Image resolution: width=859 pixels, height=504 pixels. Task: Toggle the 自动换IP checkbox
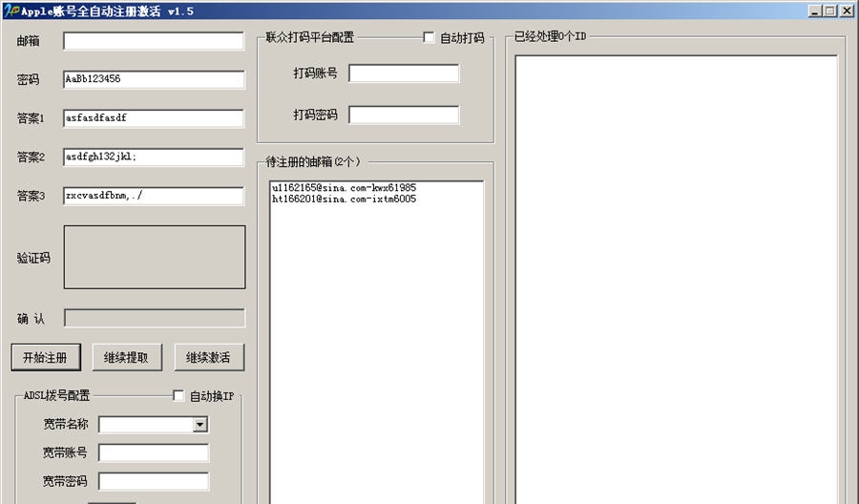click(178, 395)
